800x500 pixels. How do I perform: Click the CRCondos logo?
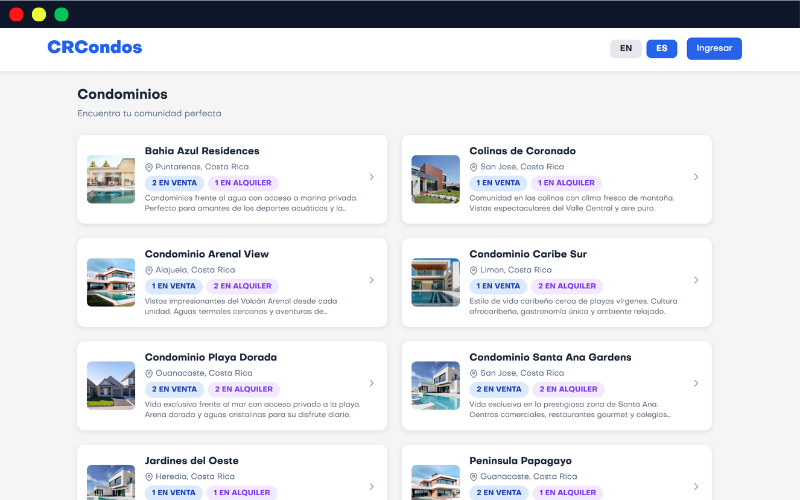pyautogui.click(x=95, y=47)
